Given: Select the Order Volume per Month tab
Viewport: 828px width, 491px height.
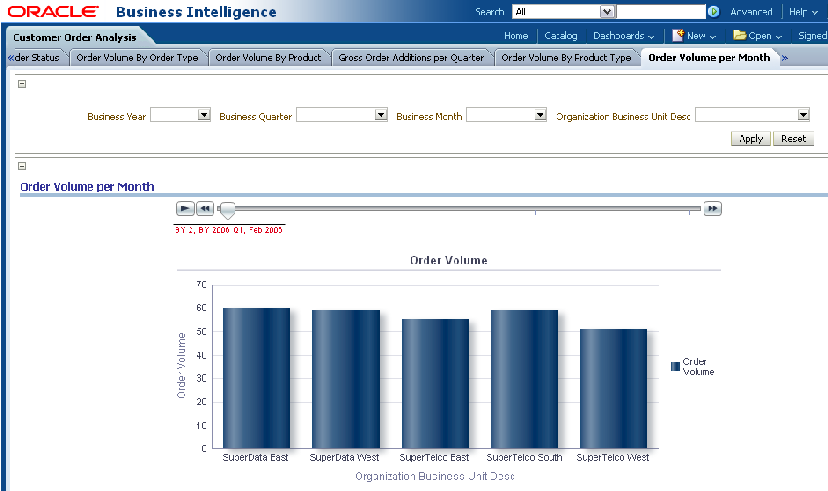Looking at the screenshot, I should click(709, 58).
